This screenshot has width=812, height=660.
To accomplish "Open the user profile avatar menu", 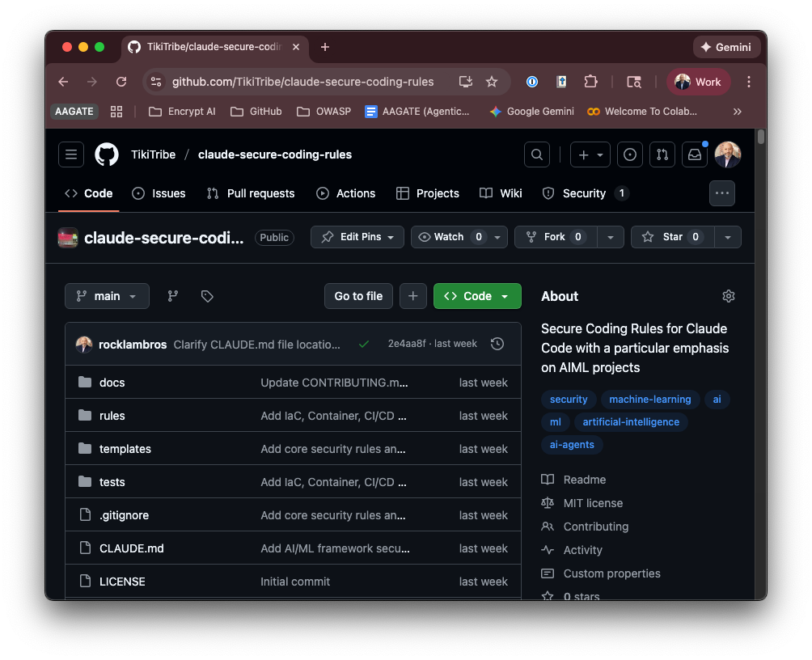I will (728, 154).
